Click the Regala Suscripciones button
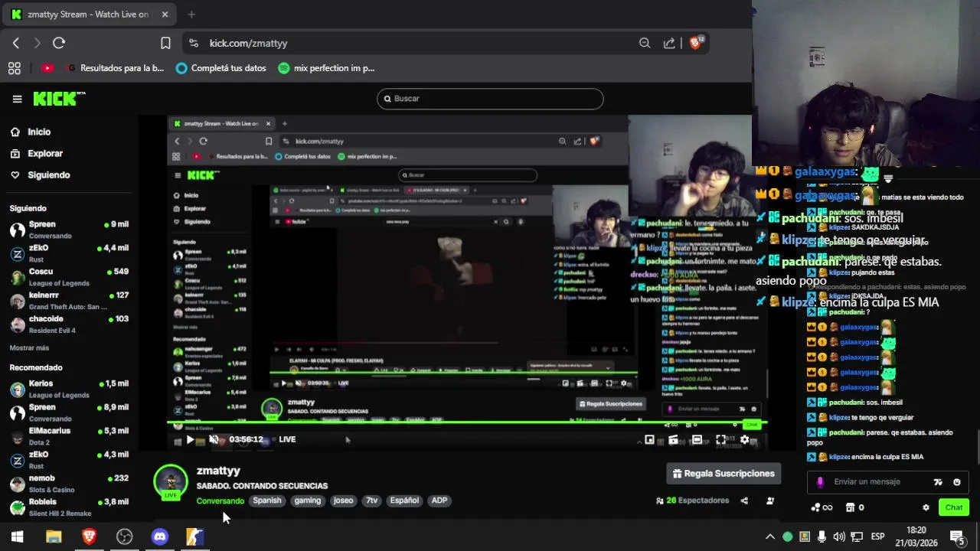The width and height of the screenshot is (980, 551). click(x=724, y=474)
